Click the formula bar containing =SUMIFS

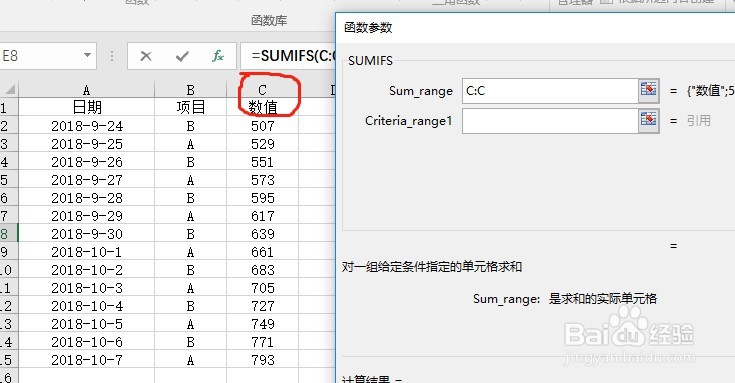[288, 56]
